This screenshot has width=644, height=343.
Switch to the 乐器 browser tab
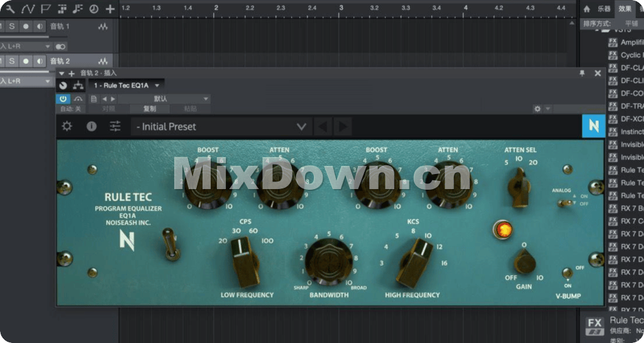tap(604, 9)
